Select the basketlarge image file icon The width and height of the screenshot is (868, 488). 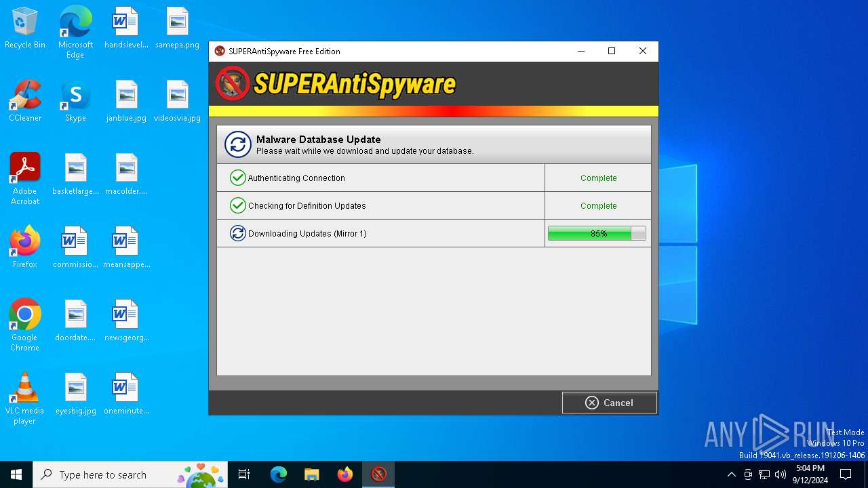(75, 174)
